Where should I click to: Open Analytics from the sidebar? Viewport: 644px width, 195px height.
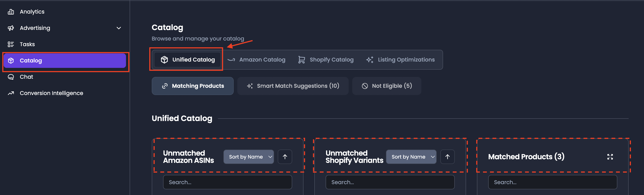click(32, 12)
